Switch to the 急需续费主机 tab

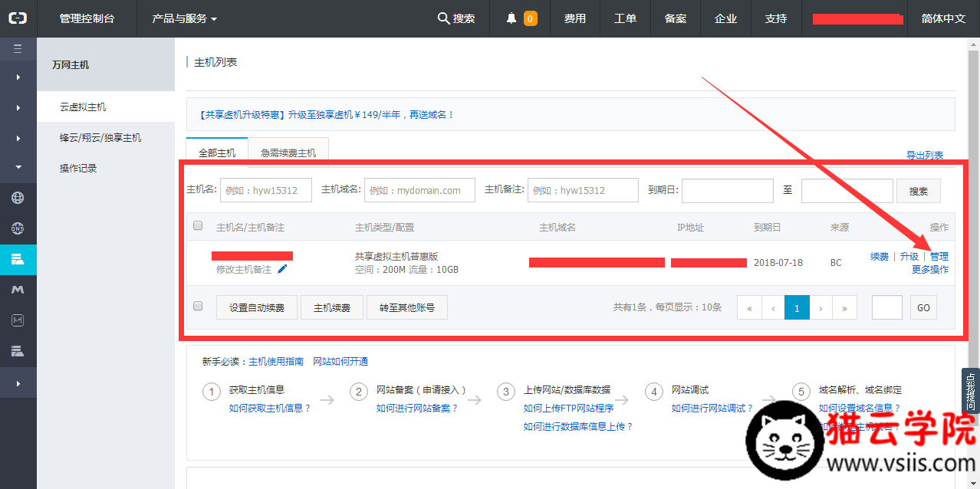pyautogui.click(x=288, y=153)
